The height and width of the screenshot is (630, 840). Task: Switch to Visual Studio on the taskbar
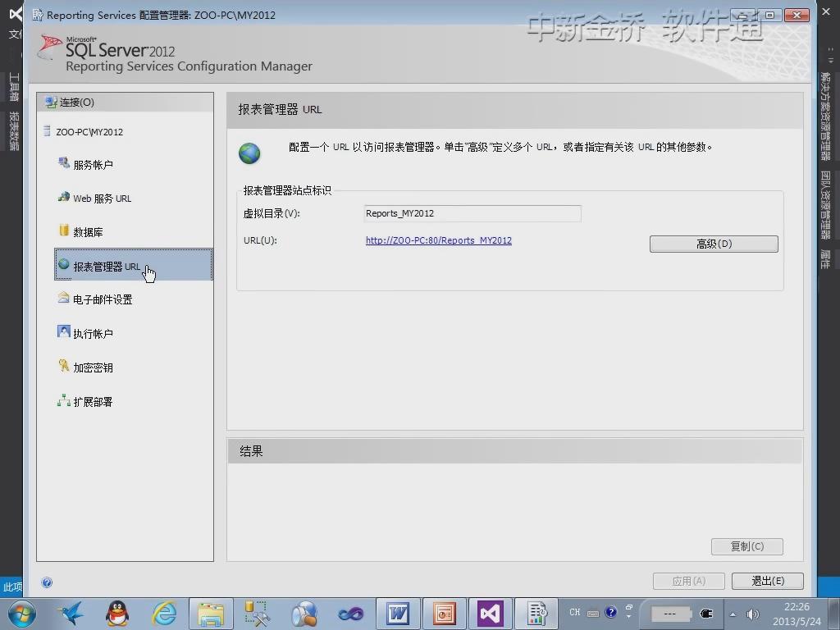(x=491, y=614)
